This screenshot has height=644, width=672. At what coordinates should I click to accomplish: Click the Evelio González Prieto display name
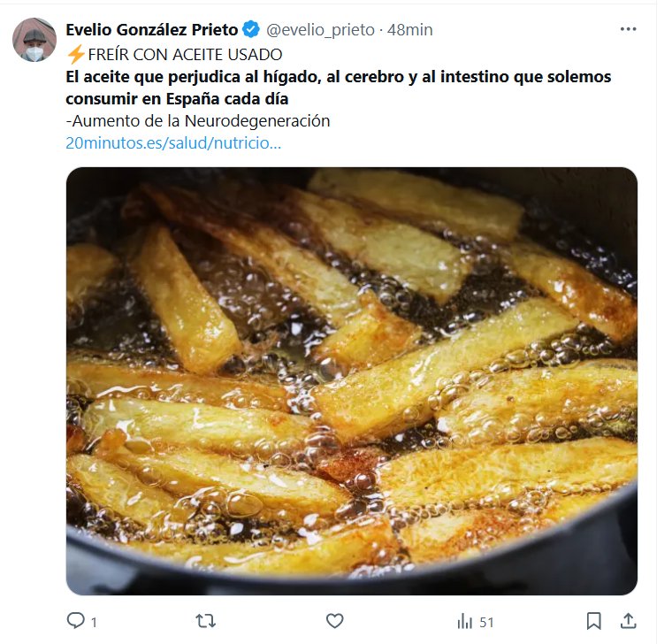[x=152, y=29]
